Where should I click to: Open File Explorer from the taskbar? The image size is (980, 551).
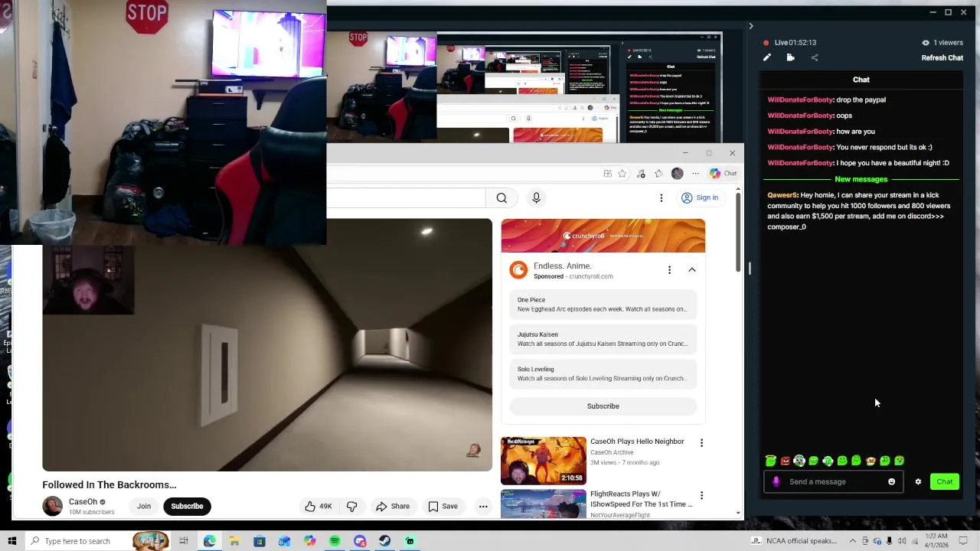(x=234, y=541)
